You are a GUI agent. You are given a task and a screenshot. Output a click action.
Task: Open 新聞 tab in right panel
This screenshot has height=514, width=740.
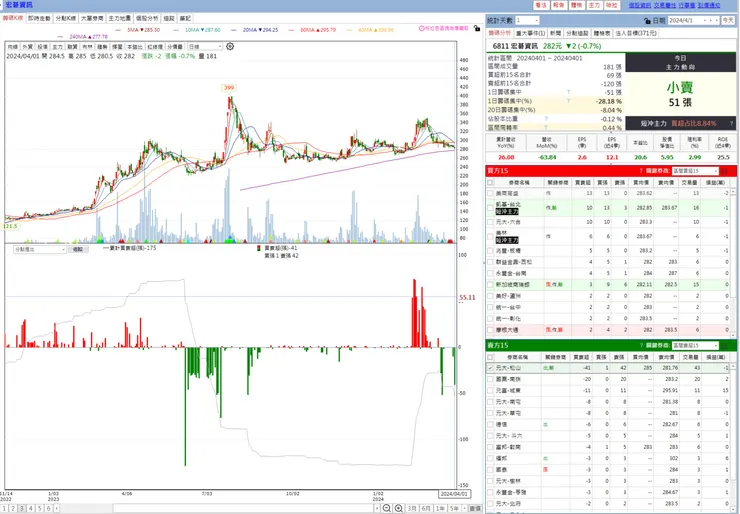tap(555, 33)
